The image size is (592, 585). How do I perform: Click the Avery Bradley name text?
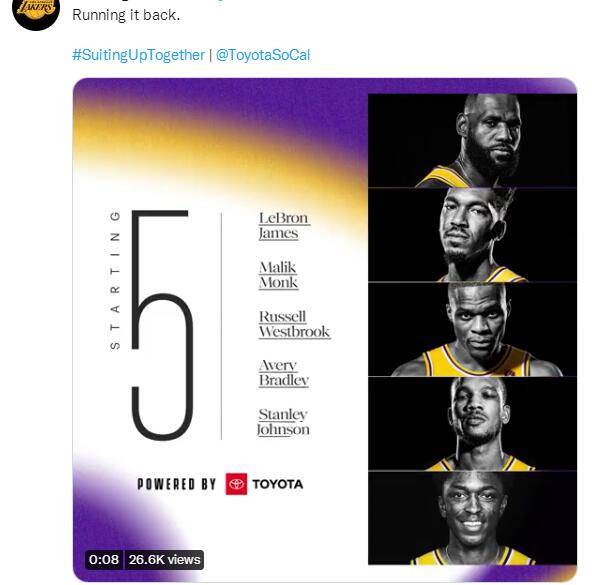(x=284, y=373)
